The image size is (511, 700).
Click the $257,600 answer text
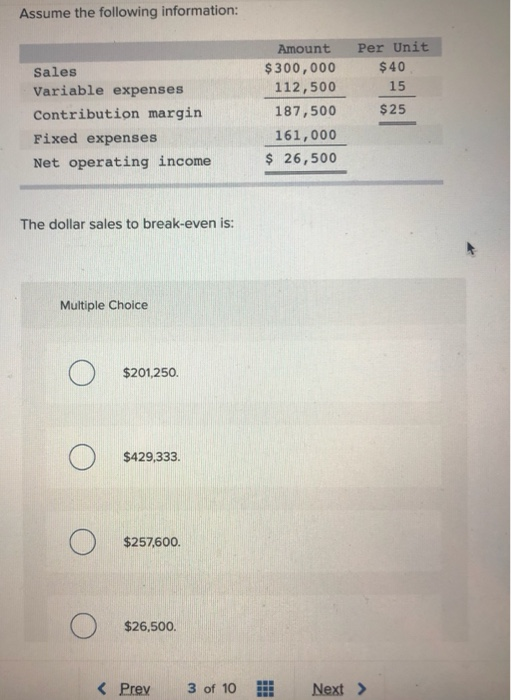tap(152, 542)
